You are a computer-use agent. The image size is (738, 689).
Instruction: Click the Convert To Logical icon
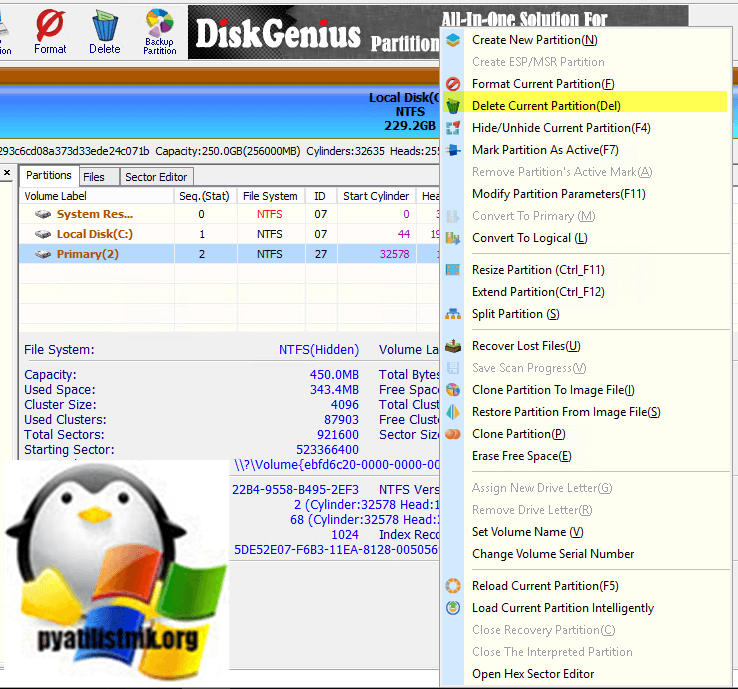pyautogui.click(x=453, y=238)
